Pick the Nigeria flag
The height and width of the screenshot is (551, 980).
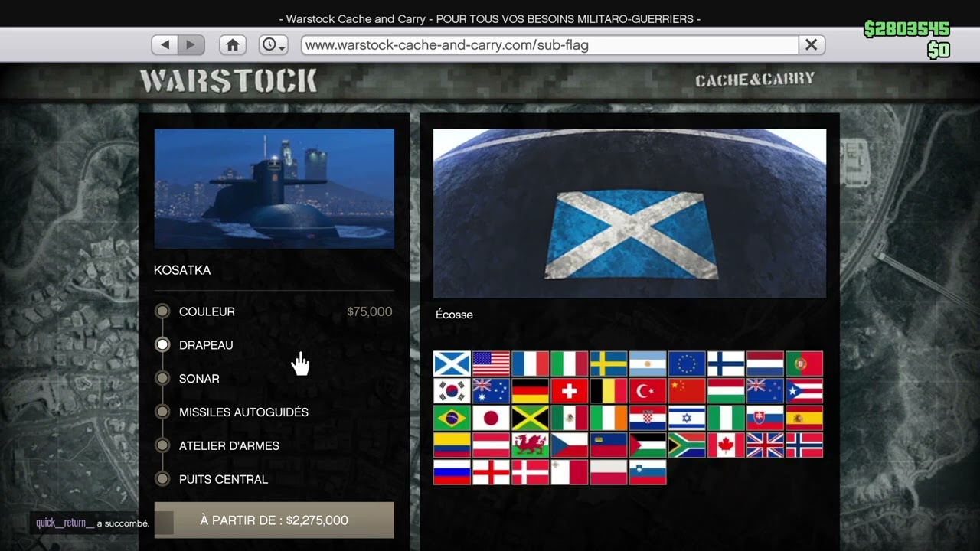coord(726,418)
